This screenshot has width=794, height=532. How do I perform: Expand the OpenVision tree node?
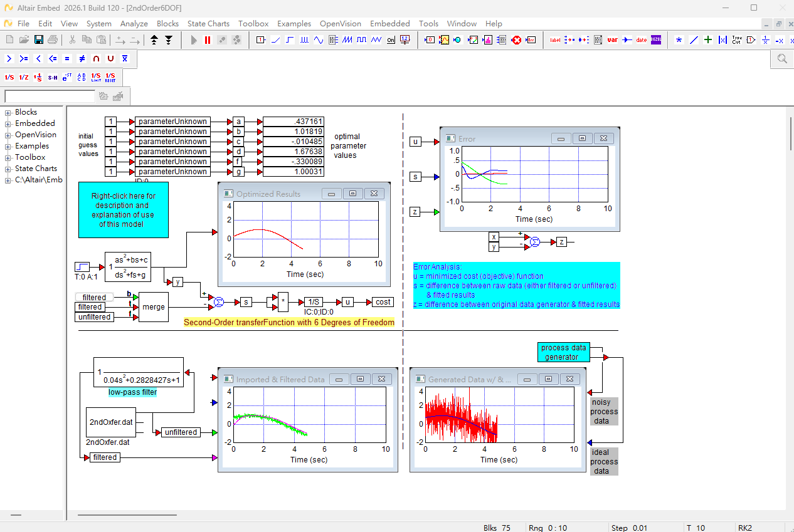[8, 135]
